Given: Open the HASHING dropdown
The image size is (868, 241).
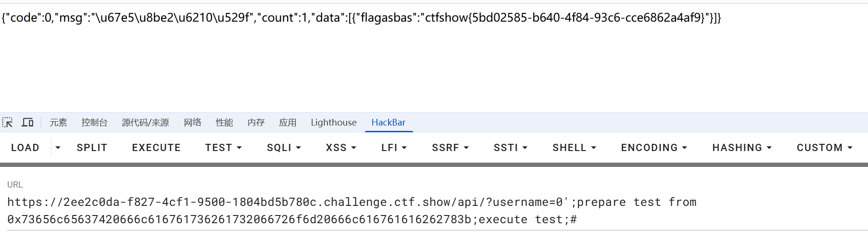Looking at the screenshot, I should (742, 148).
